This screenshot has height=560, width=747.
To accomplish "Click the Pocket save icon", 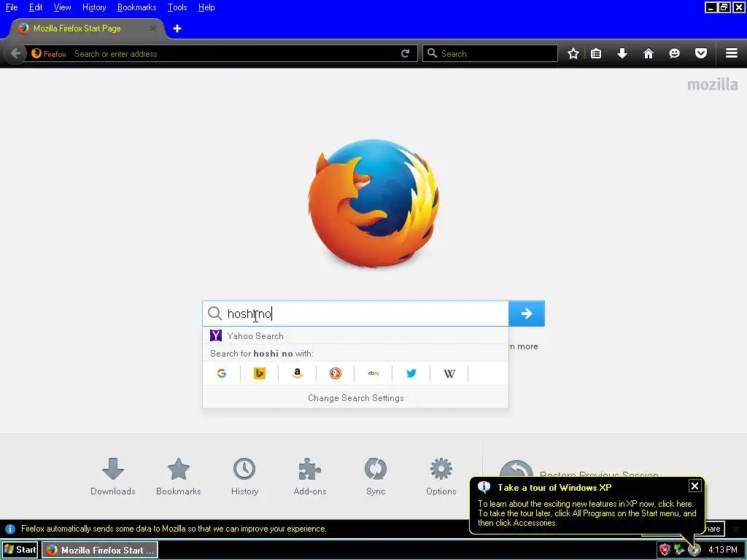I will 701,53.
